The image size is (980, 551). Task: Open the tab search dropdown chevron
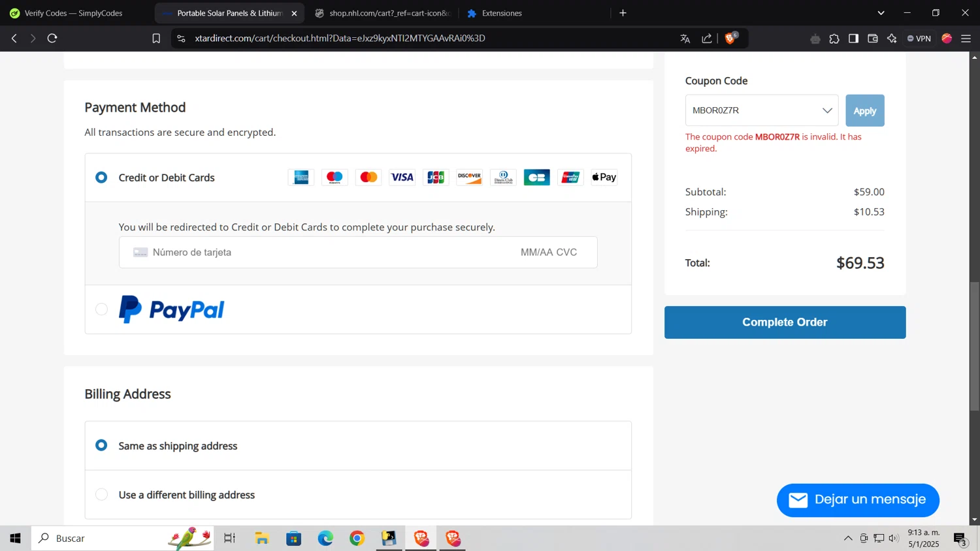881,13
